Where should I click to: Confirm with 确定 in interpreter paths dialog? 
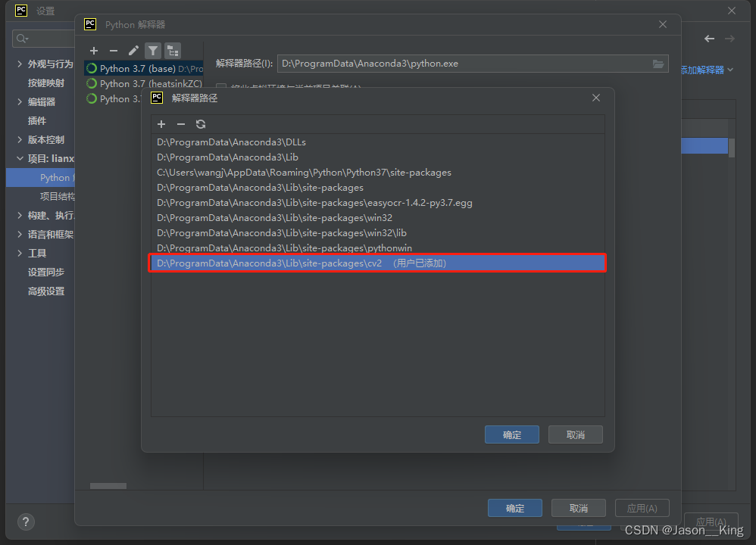(x=512, y=434)
